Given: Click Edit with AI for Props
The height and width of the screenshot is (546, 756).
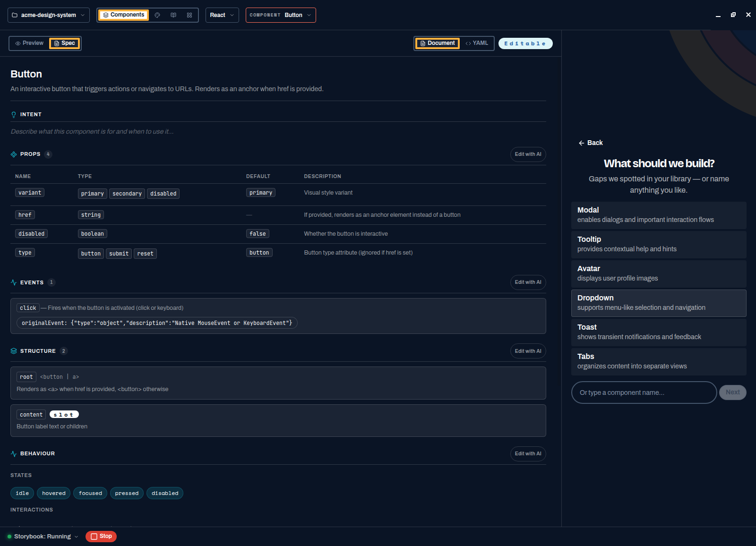Looking at the screenshot, I should click(528, 154).
